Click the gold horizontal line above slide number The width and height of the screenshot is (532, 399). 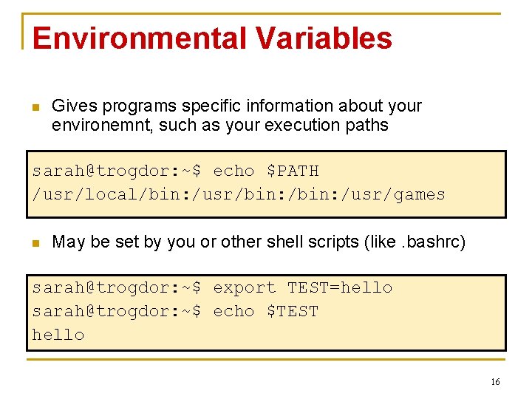coord(266,360)
